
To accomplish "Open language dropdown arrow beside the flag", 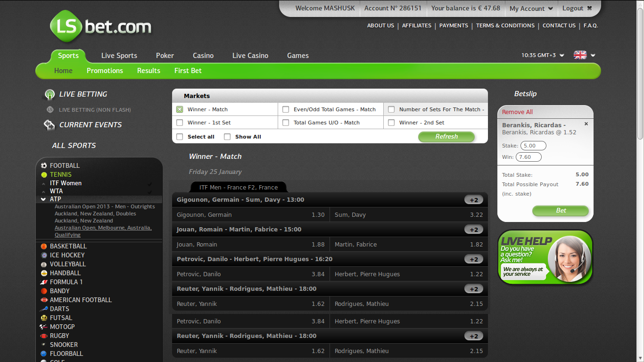I will pyautogui.click(x=593, y=55).
